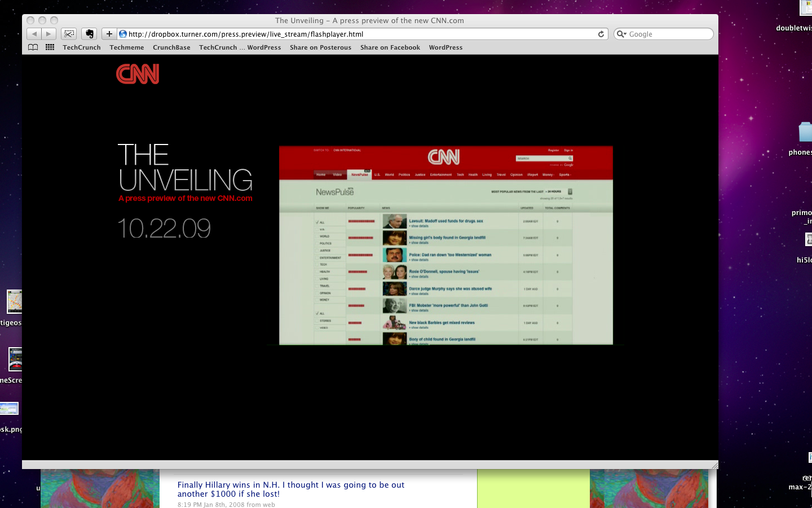
Task: Tick the STORIES filter checkbox
Action: click(317, 321)
